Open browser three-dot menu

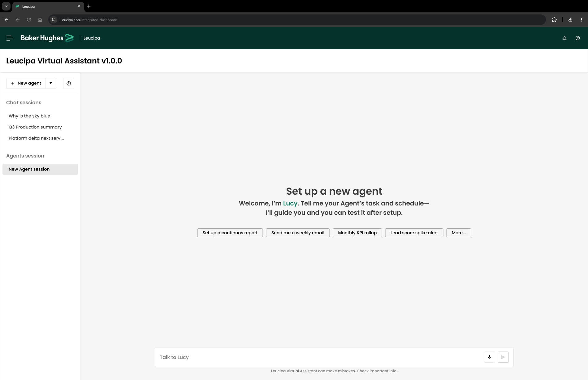point(581,20)
